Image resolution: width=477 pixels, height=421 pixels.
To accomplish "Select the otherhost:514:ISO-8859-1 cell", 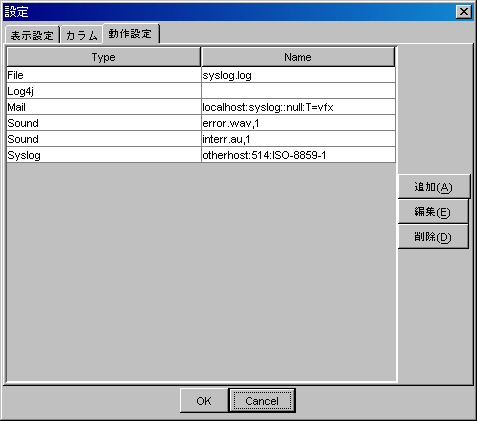I will coord(298,155).
